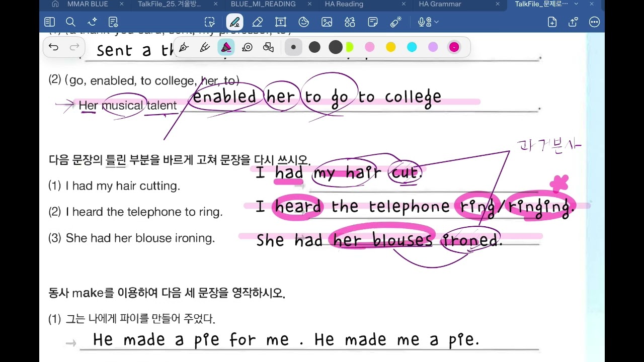644x362 pixels.
Task: Choose the fountain pen style
Action: 184,47
